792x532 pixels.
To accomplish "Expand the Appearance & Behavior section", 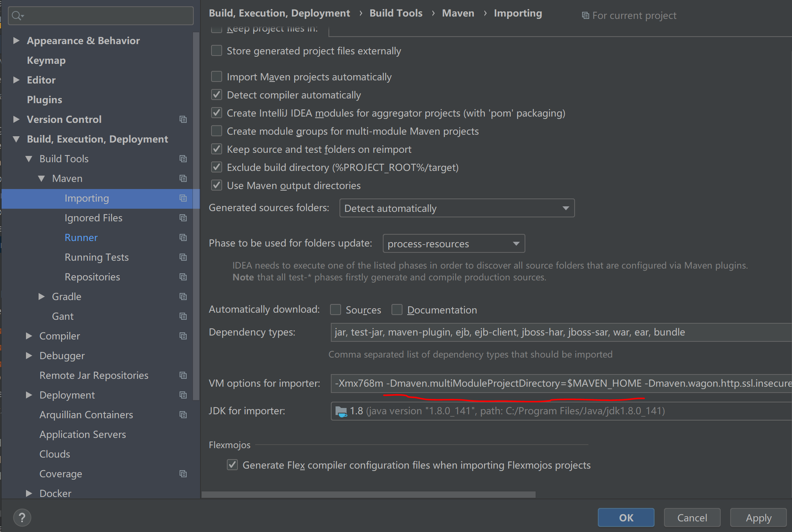I will pos(16,41).
